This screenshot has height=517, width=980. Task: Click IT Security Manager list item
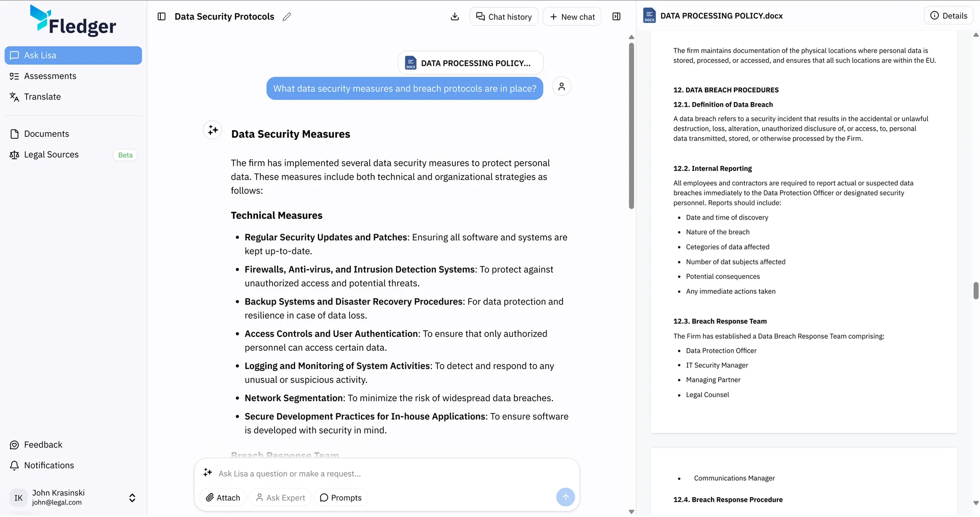coord(717,365)
